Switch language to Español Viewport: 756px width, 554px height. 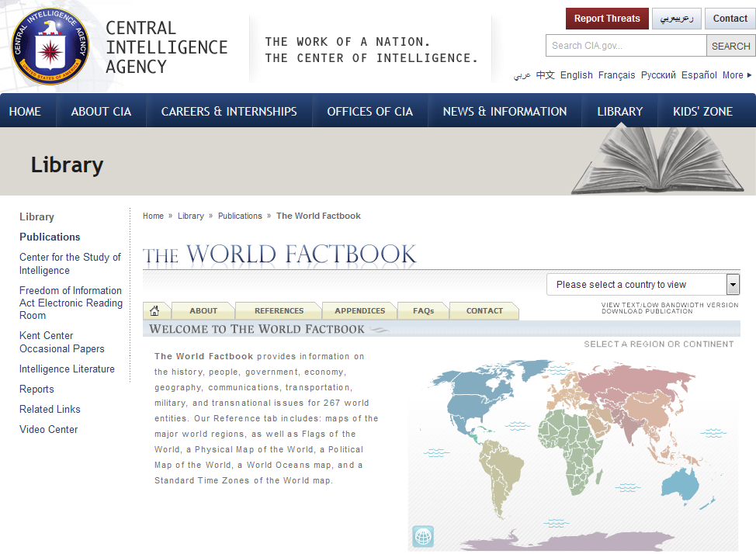tap(699, 75)
